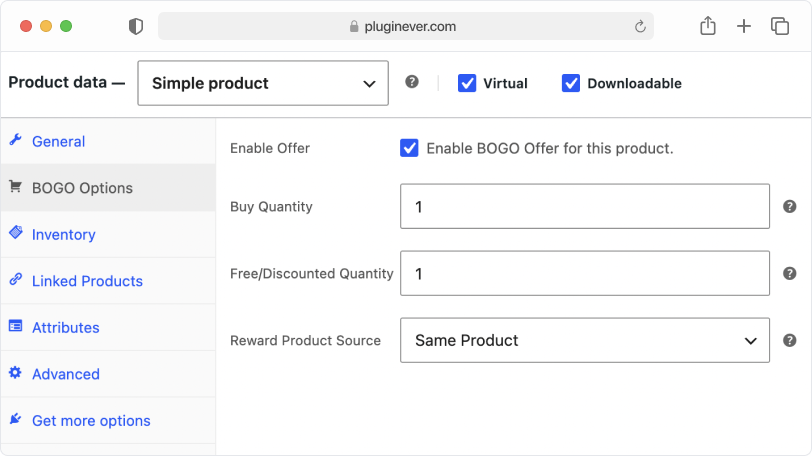Click the 'Downloadable' label text
This screenshot has width=812, height=456.
[634, 83]
